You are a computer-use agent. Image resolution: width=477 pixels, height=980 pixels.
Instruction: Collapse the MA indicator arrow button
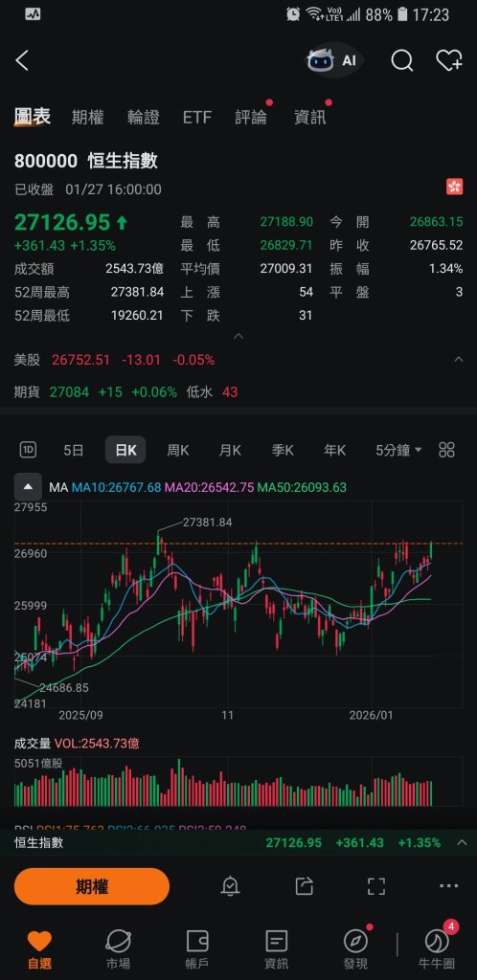click(x=28, y=487)
